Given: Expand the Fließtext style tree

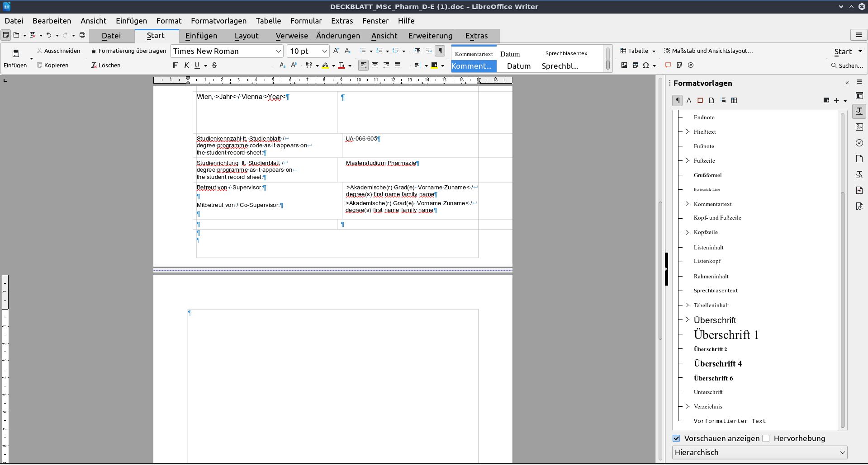Looking at the screenshot, I should pyautogui.click(x=688, y=132).
